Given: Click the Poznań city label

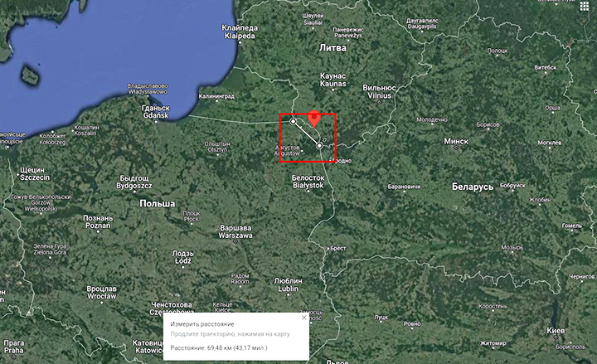Looking at the screenshot, I should point(97,221).
